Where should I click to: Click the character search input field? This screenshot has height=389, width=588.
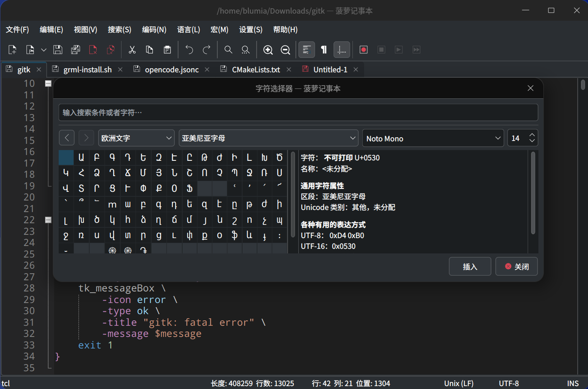point(298,112)
